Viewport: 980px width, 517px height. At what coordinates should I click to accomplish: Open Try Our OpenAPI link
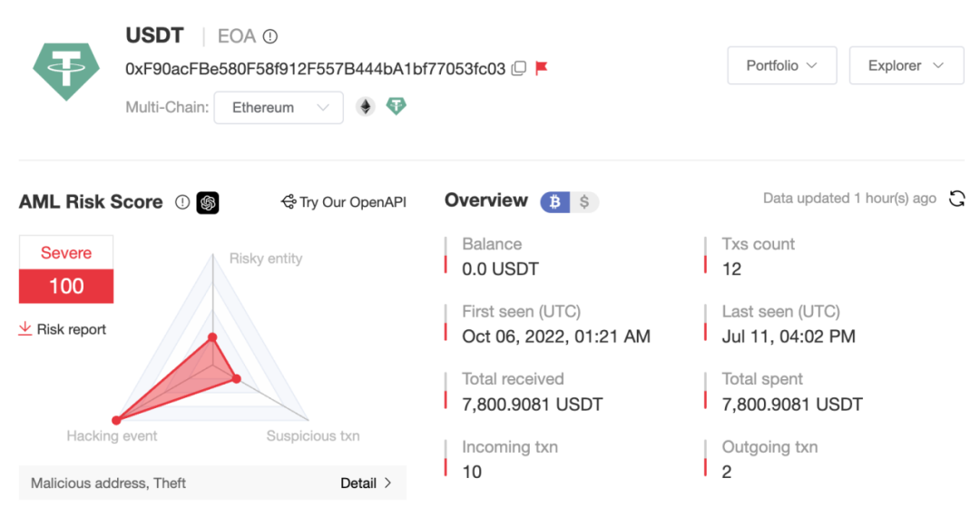tap(344, 202)
